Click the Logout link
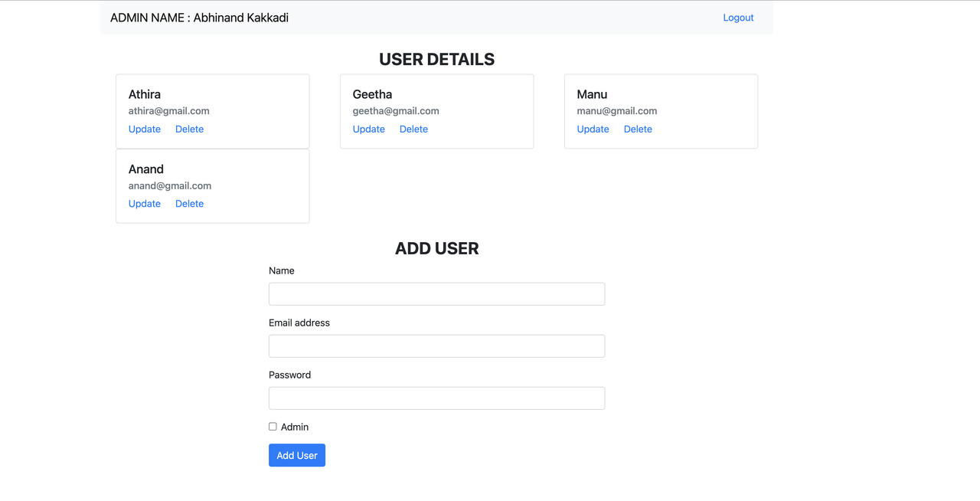The height and width of the screenshot is (501, 980). [738, 18]
